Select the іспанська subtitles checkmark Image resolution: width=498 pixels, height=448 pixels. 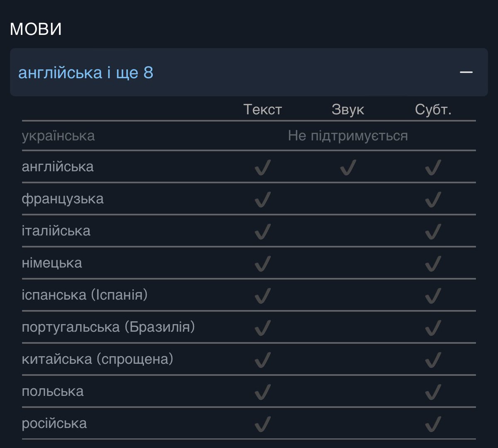433,296
